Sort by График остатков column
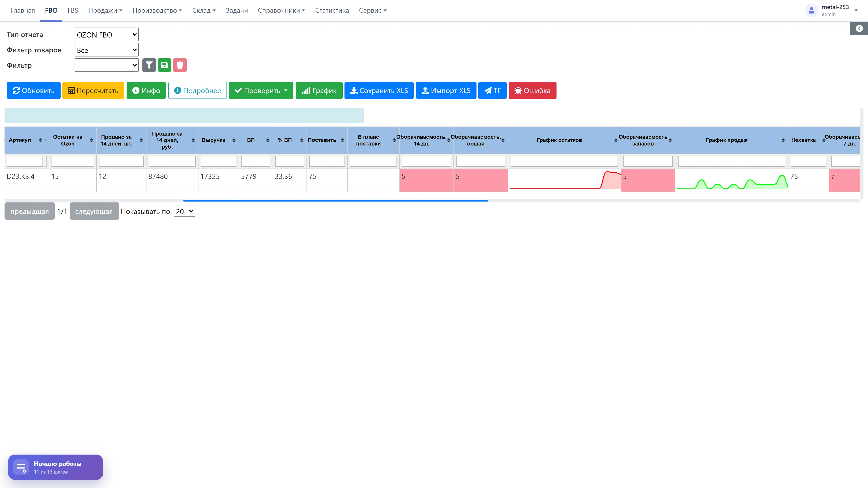The width and height of the screenshot is (868, 488). (x=616, y=140)
